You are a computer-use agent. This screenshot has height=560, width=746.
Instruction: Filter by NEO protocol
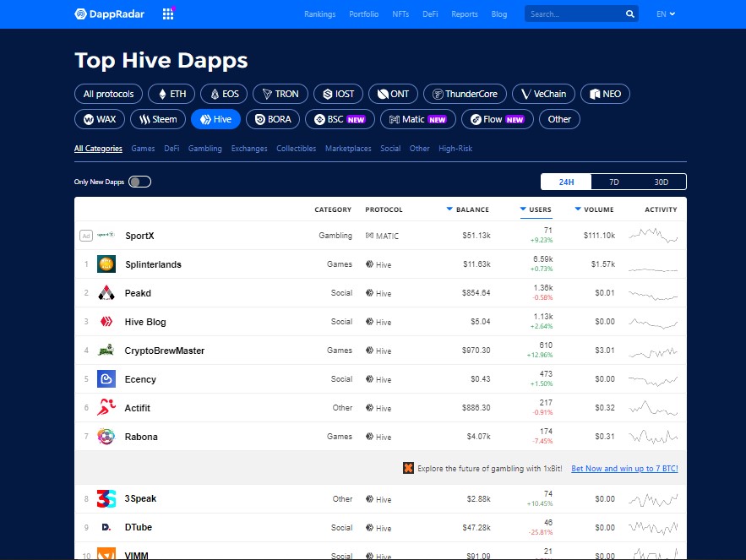click(x=605, y=94)
